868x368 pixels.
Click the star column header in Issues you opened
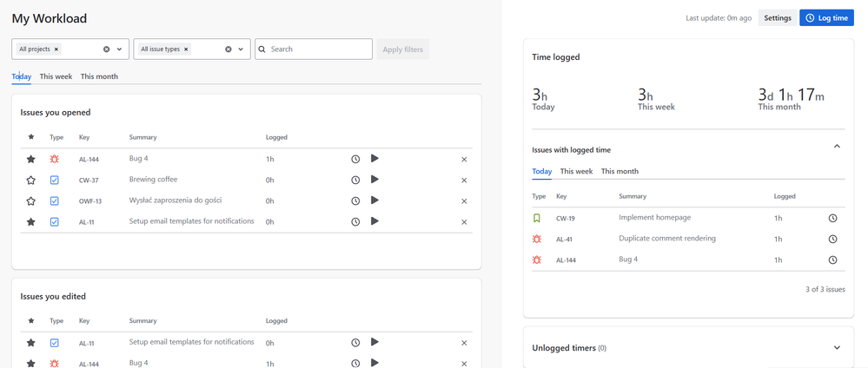click(x=31, y=136)
